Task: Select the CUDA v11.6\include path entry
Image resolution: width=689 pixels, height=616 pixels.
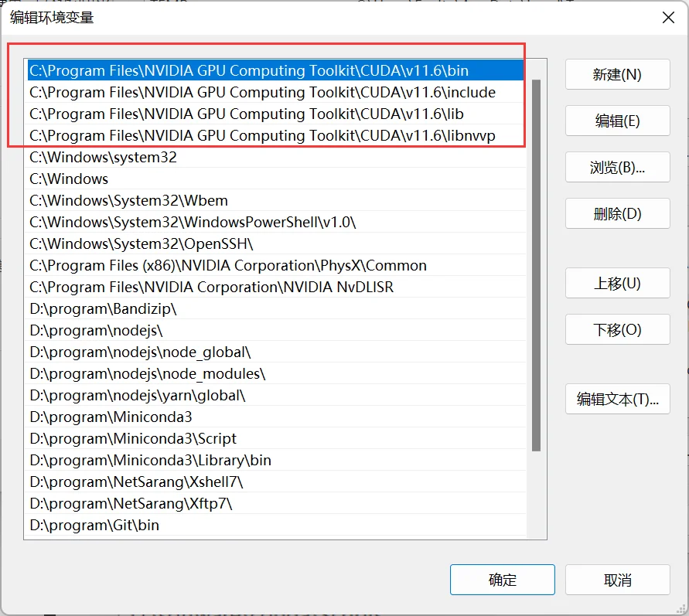Action: coord(262,93)
